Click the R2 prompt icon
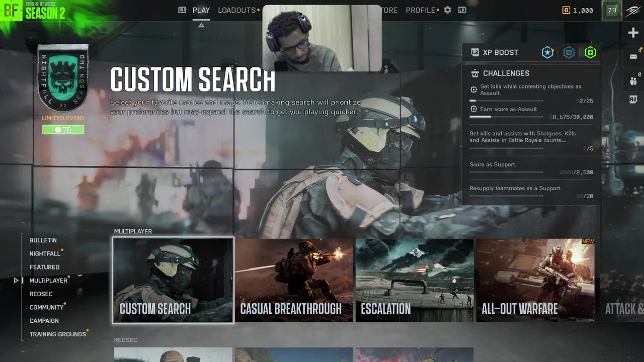Image resolution: width=644 pixels, height=362 pixels. (x=633, y=100)
